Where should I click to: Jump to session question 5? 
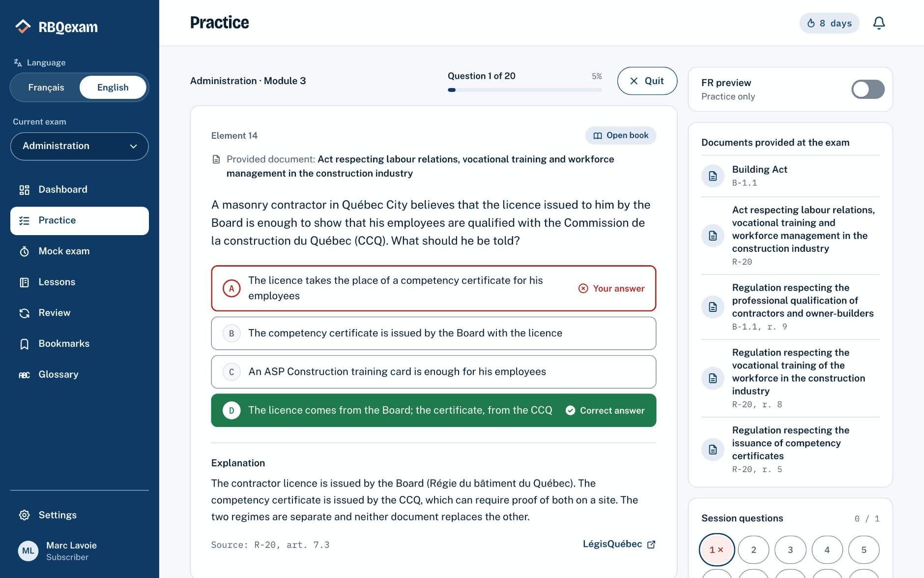pyautogui.click(x=864, y=550)
